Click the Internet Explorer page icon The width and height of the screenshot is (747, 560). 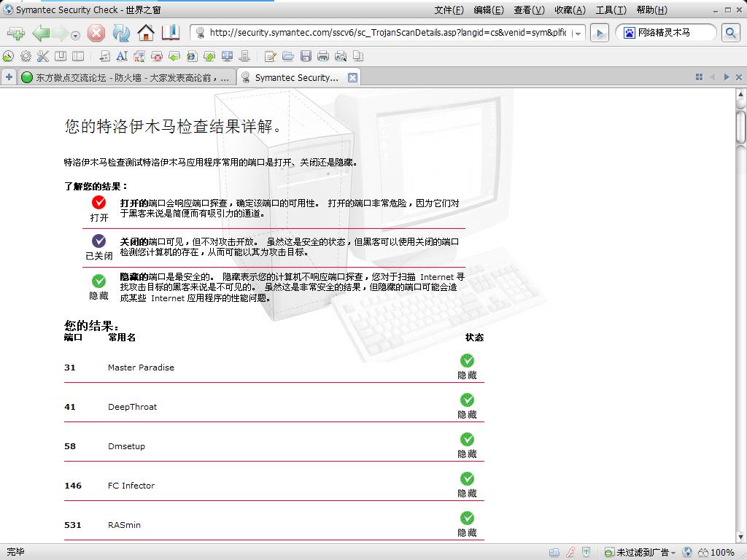point(192,57)
